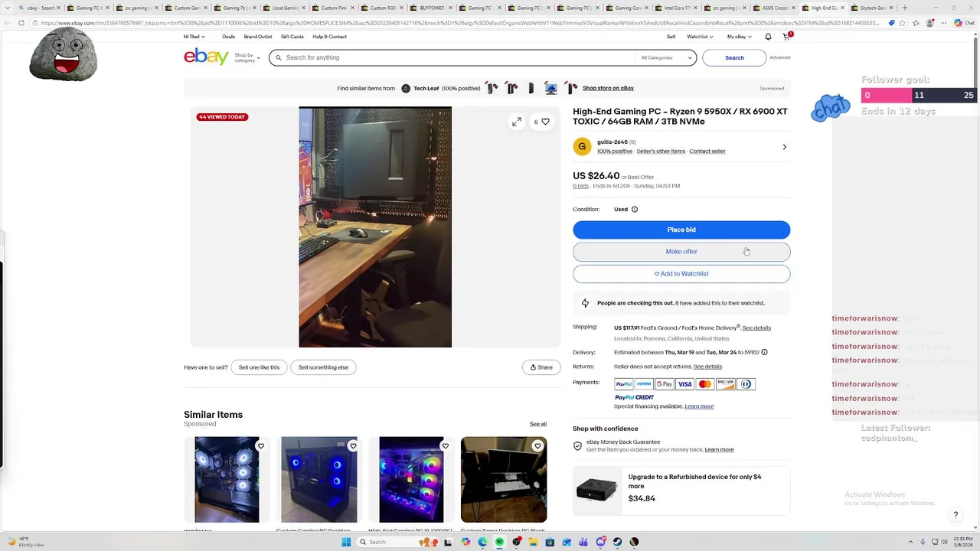Open Shop store on eBay link
This screenshot has width=980, height=551.
click(x=608, y=88)
